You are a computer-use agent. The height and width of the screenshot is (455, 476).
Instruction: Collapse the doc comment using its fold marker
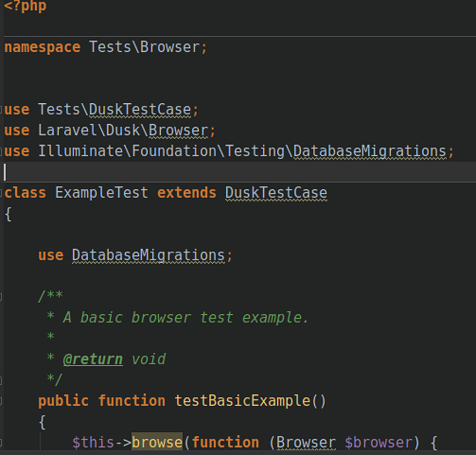tap(3, 296)
